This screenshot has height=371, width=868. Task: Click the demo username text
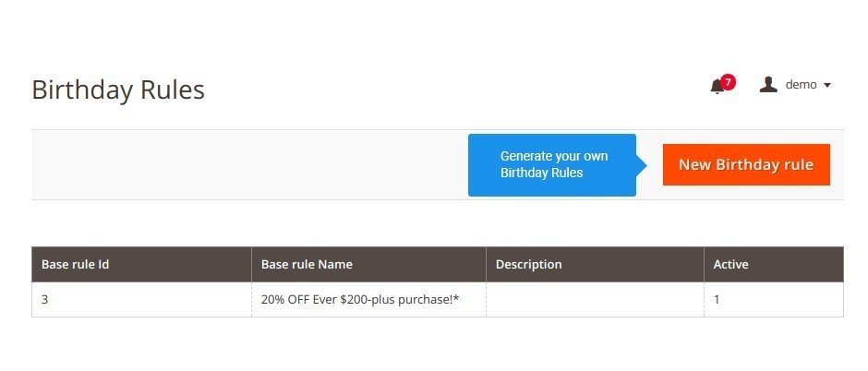pyautogui.click(x=801, y=85)
